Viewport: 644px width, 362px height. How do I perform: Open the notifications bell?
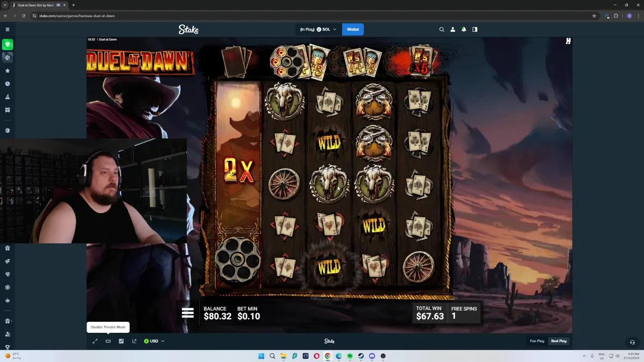click(463, 29)
